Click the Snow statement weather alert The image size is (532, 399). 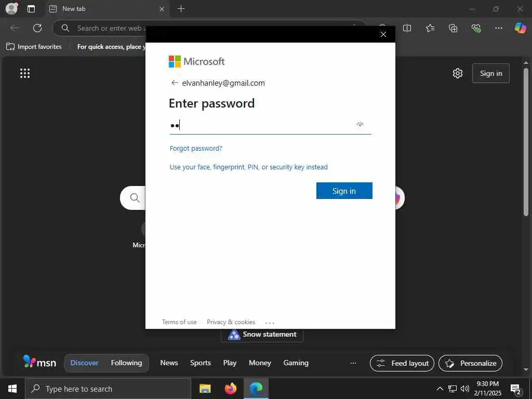click(262, 335)
